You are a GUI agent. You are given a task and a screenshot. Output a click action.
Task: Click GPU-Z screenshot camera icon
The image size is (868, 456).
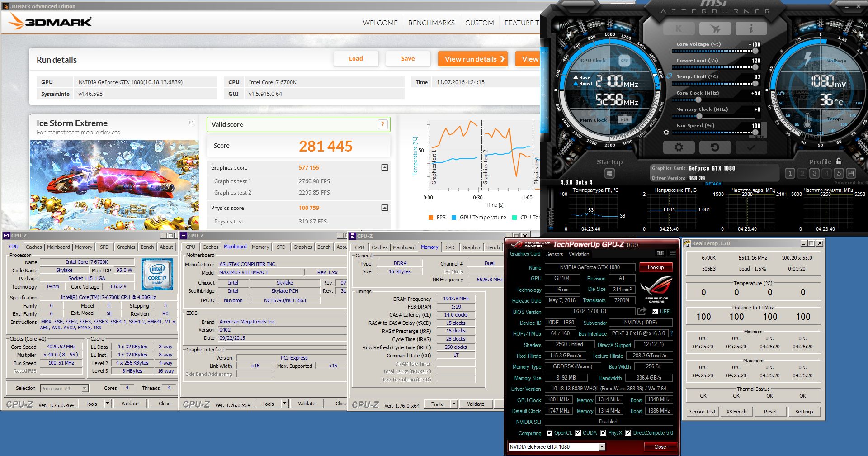(660, 253)
